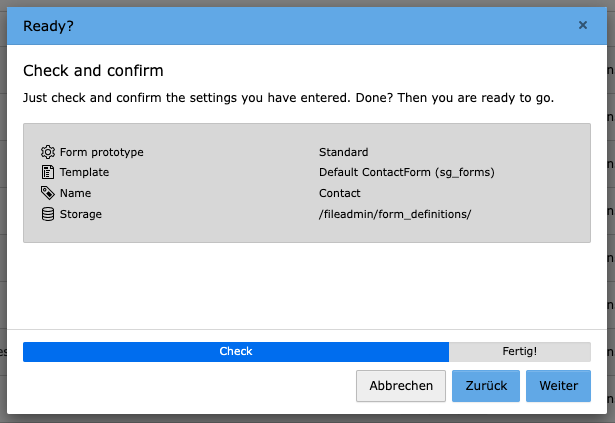Select the Template label
615x423 pixels.
(x=84, y=172)
